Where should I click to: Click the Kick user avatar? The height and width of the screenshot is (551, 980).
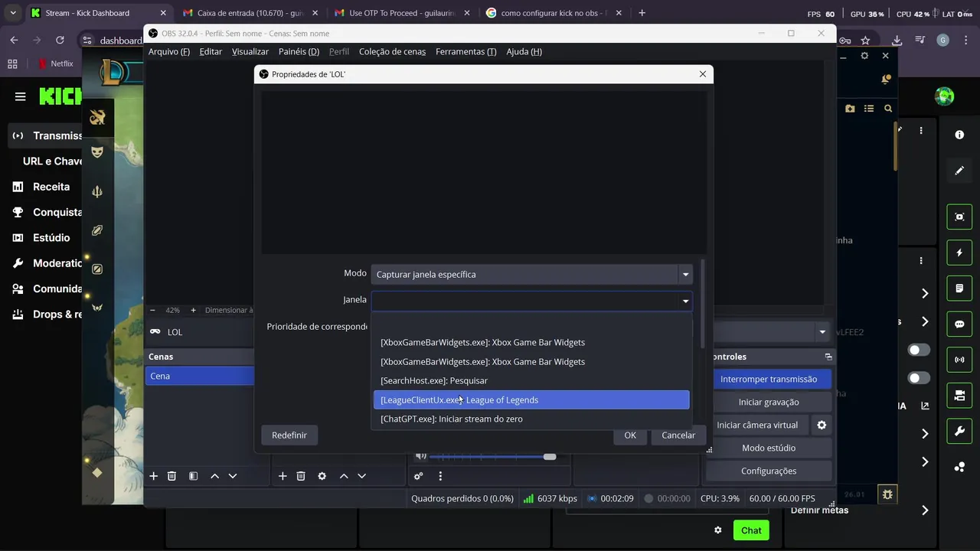click(x=945, y=96)
